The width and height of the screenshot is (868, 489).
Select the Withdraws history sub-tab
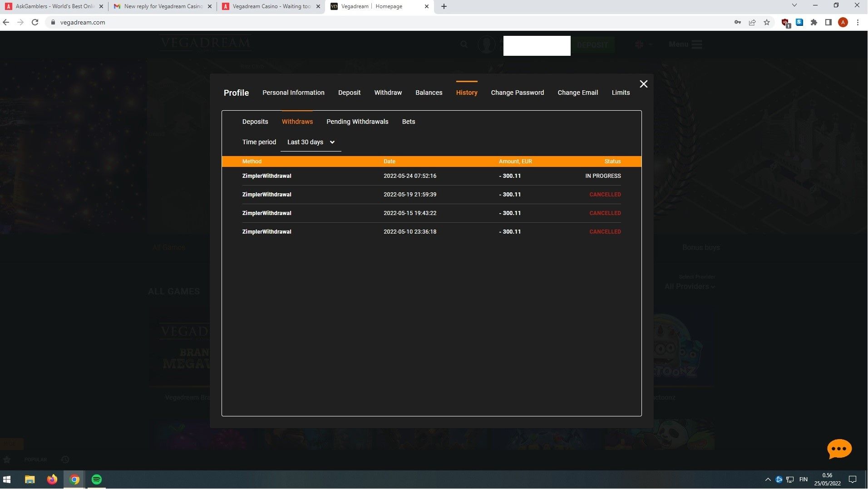click(x=297, y=122)
